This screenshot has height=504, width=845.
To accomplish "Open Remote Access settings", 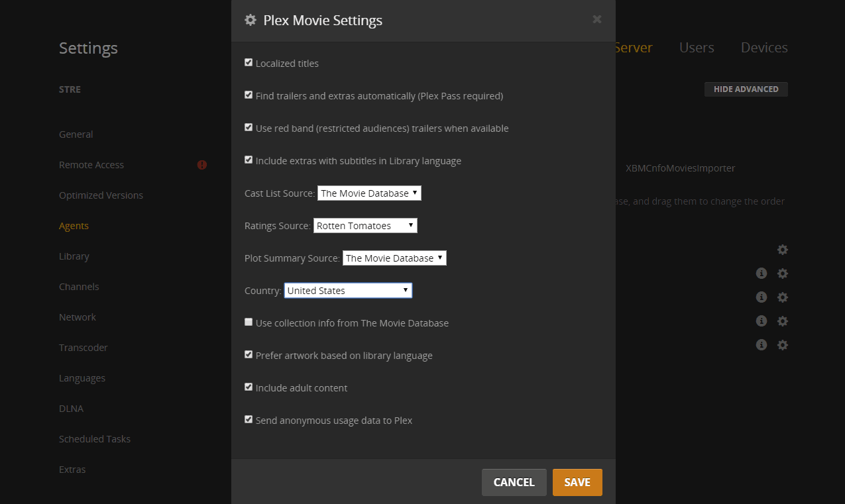I will click(x=91, y=165).
